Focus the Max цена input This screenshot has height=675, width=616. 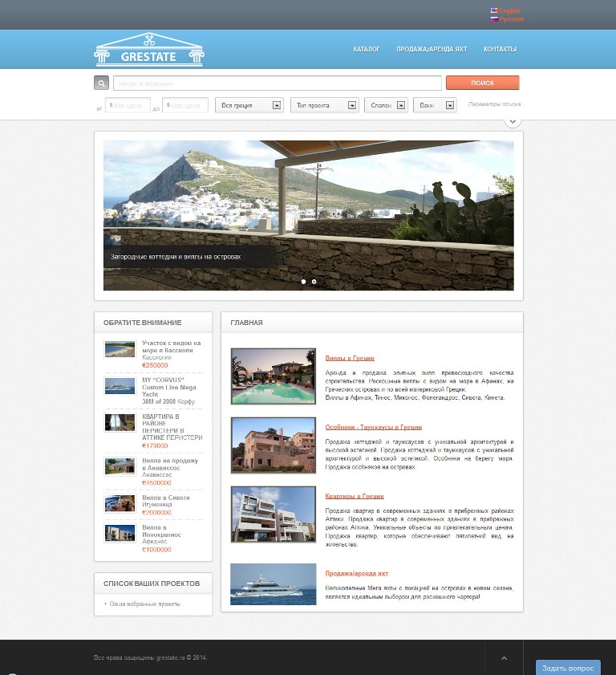click(185, 105)
